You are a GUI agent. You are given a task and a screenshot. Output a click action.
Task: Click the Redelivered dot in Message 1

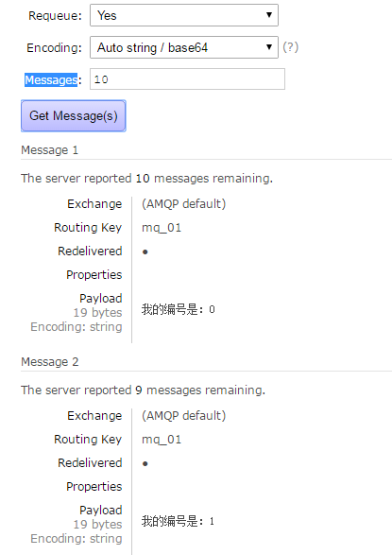pyautogui.click(x=145, y=252)
